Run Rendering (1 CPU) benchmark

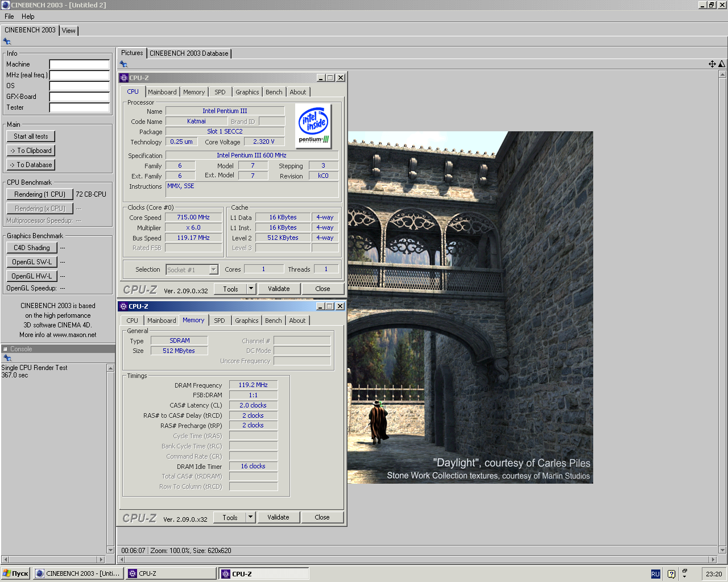click(40, 194)
